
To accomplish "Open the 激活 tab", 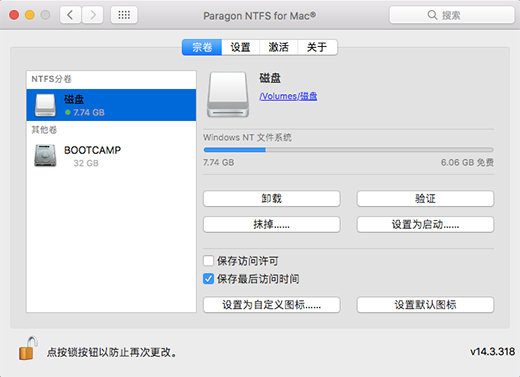I will click(279, 47).
